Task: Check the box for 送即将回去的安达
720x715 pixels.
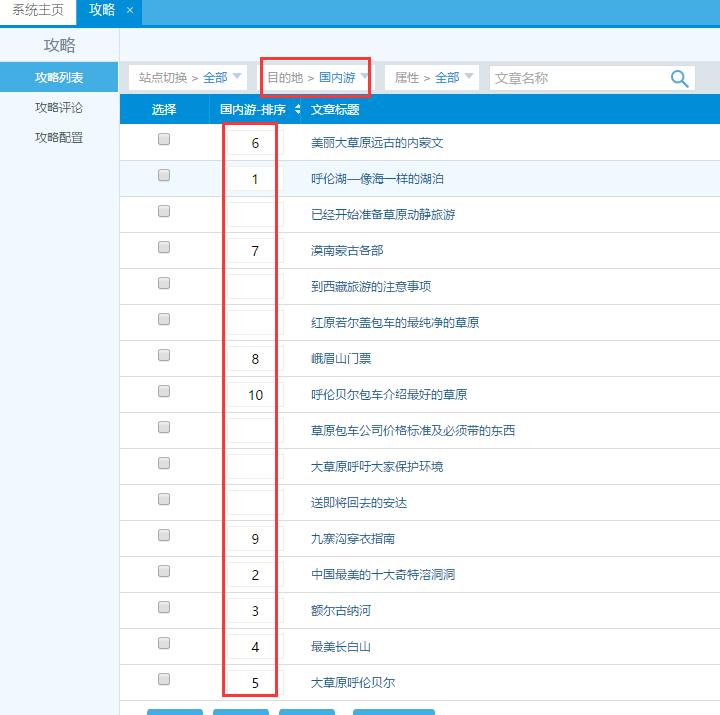Action: click(x=164, y=499)
